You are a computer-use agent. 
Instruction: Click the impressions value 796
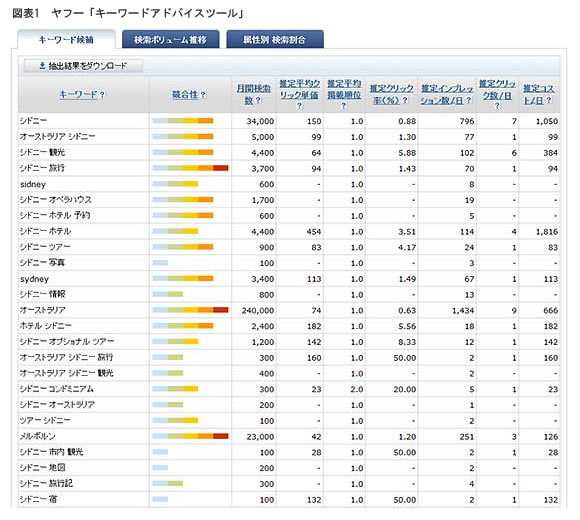[467, 121]
